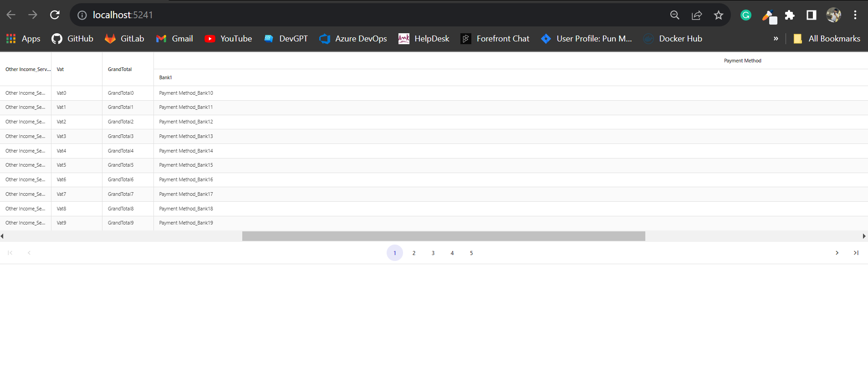Select page 2 in the pagination
Image resolution: width=868 pixels, height=368 pixels.
coord(414,253)
